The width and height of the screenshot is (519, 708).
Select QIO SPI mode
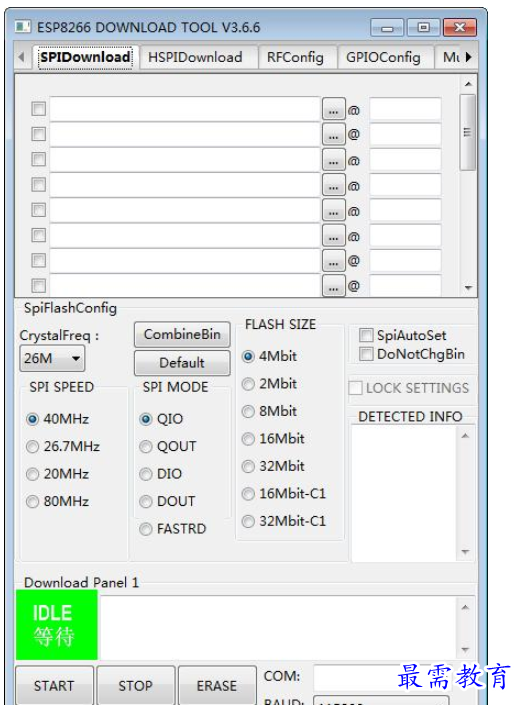(x=161, y=419)
